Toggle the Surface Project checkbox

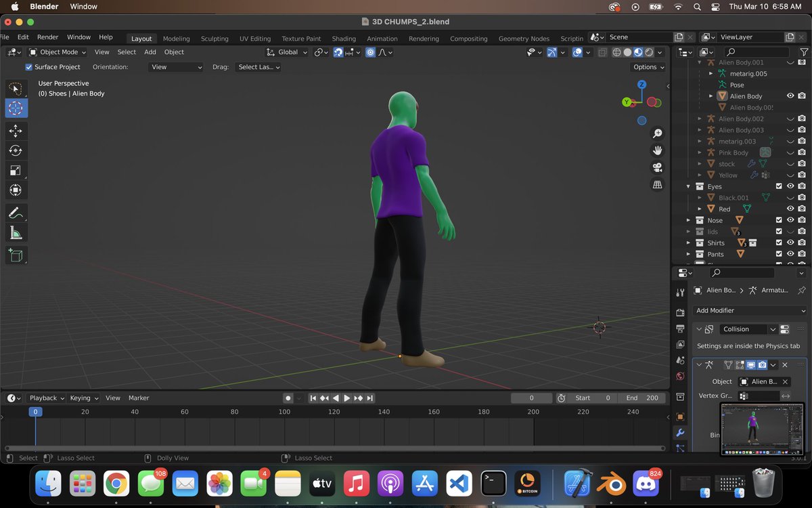29,67
